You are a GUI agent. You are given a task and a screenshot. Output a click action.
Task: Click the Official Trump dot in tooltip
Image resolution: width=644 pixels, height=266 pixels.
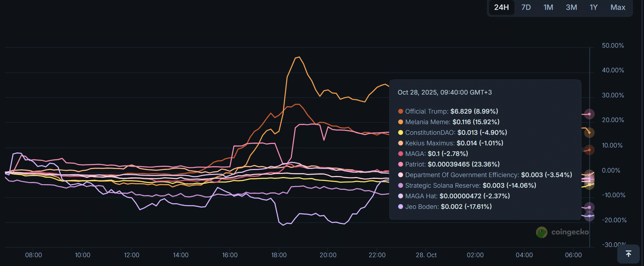coord(401,111)
